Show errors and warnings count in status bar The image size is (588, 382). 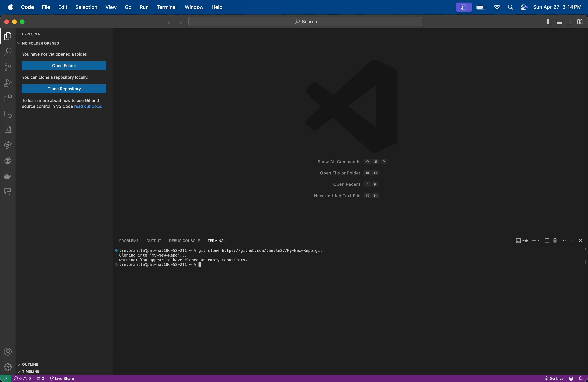[23, 378]
